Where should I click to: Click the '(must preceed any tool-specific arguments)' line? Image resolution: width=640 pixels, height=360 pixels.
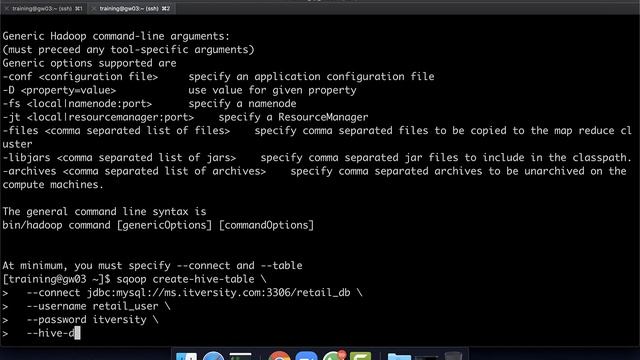point(128,49)
